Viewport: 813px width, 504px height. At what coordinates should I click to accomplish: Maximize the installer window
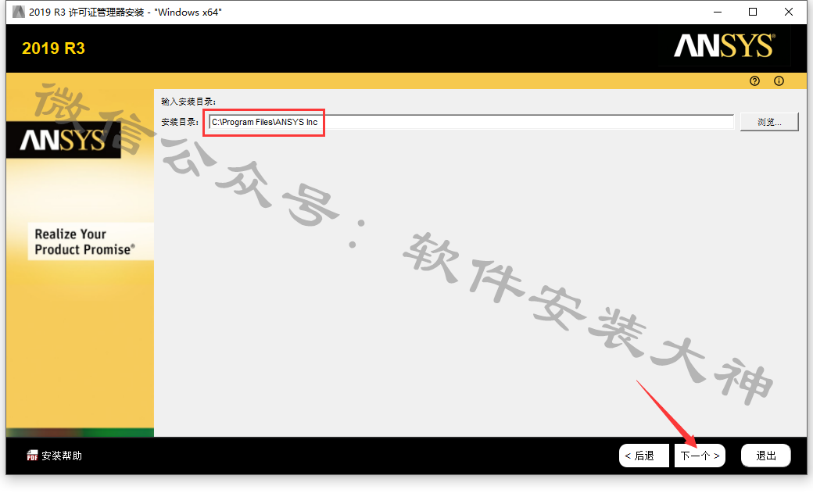pyautogui.click(x=753, y=12)
